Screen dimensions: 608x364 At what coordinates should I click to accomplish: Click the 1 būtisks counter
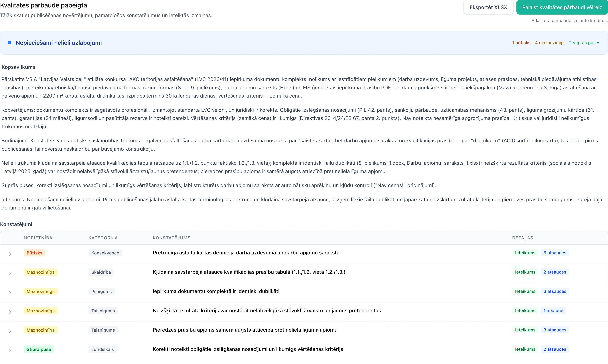click(521, 43)
